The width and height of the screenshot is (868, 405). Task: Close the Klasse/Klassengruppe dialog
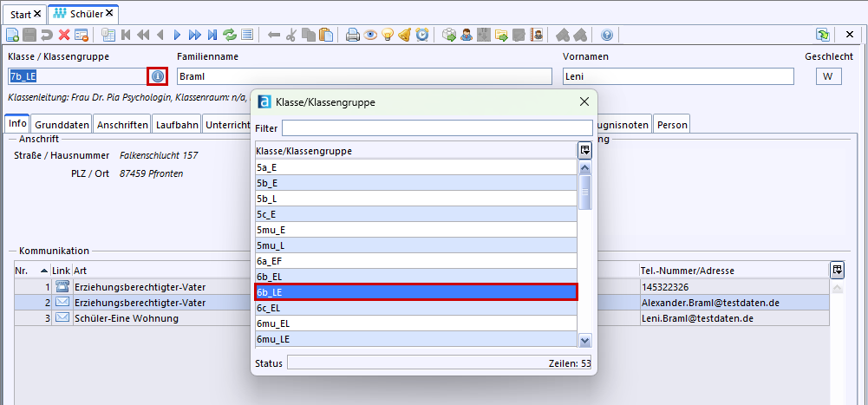tap(584, 101)
